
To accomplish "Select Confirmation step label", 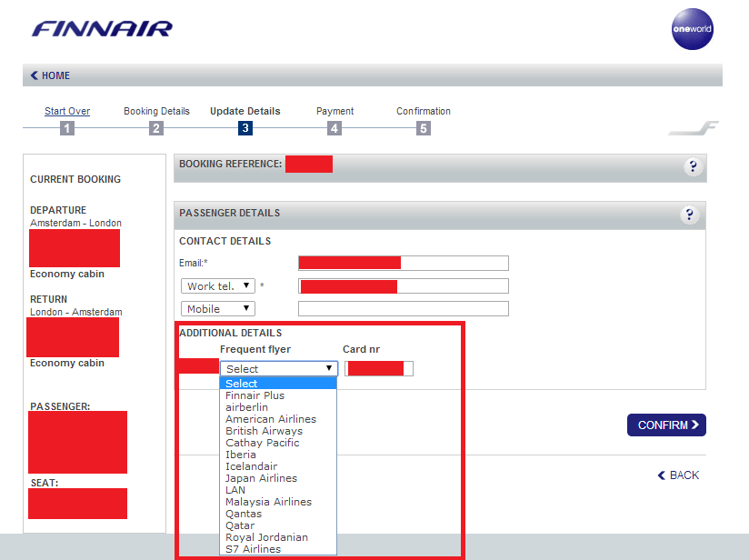I will [x=424, y=111].
